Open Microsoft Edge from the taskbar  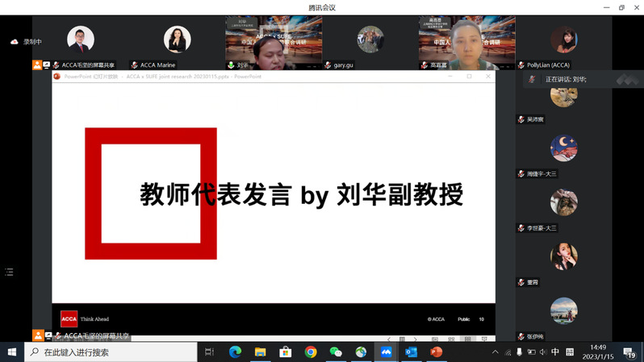coord(235,352)
